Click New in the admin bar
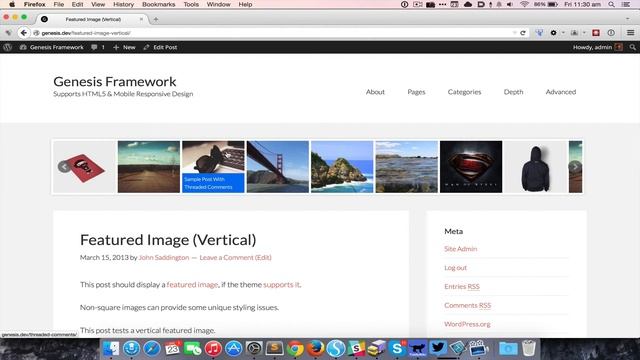The width and height of the screenshot is (640, 360). [x=124, y=47]
